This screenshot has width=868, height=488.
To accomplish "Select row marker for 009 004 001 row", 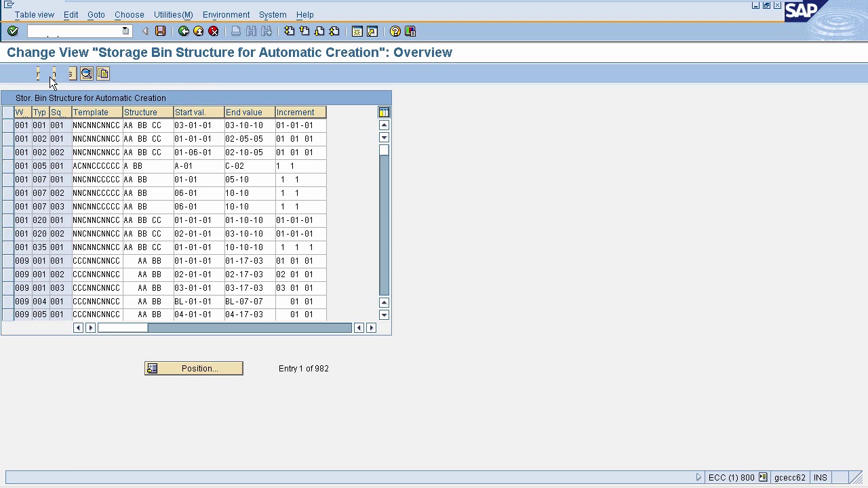I will (7, 302).
